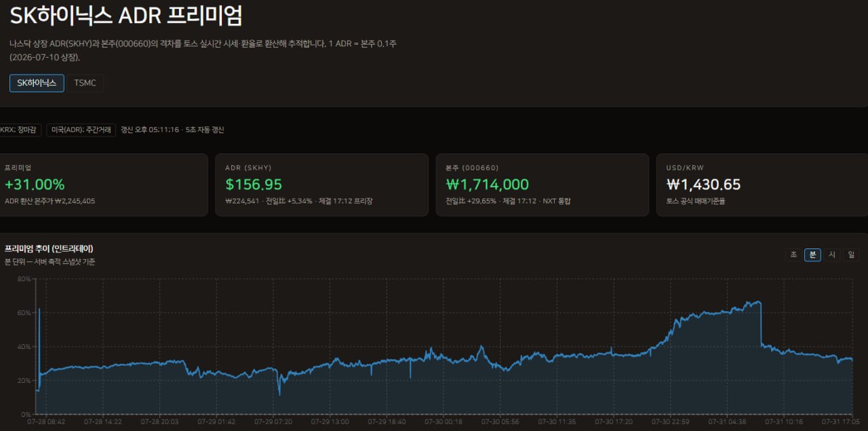Click the ₩1,430.65 exchange rate

click(704, 185)
